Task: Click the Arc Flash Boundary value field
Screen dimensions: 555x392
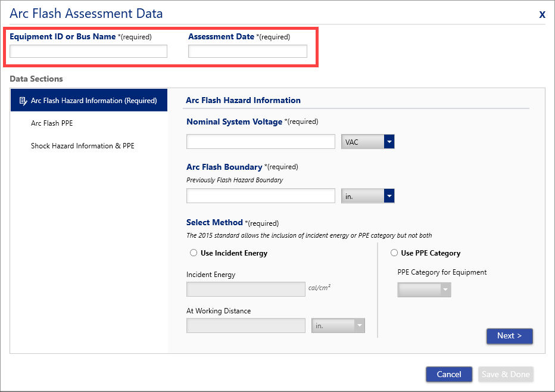Action: tap(261, 196)
